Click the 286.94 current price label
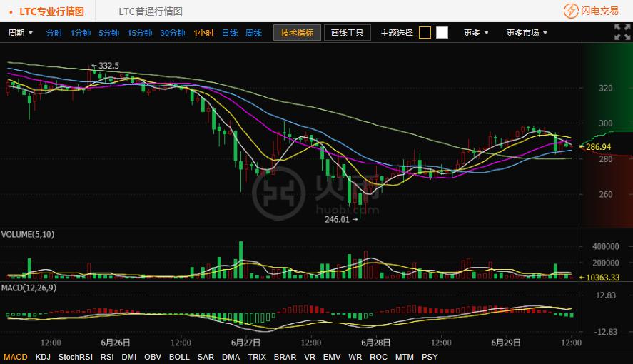 (x=598, y=147)
